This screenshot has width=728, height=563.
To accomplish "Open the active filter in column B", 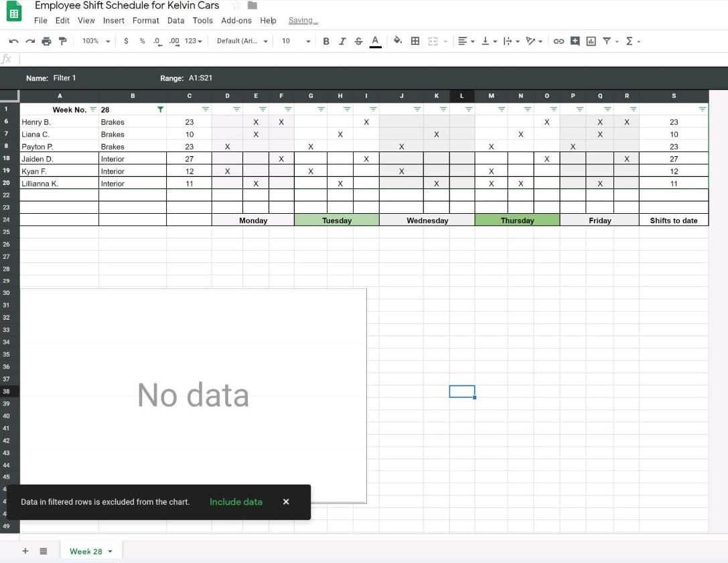I will pyautogui.click(x=160, y=109).
